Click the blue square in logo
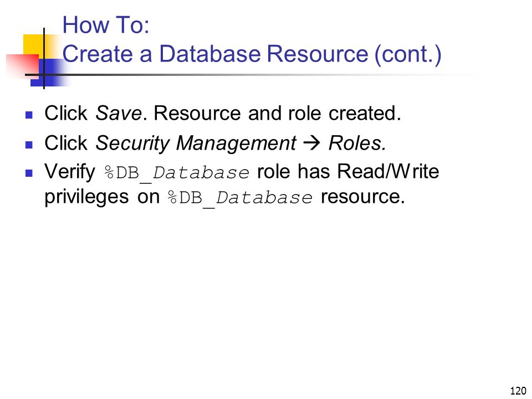Image resolution: width=532 pixels, height=399 pixels. [48, 73]
